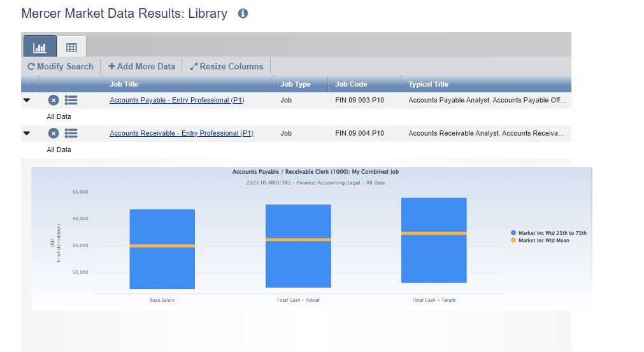644x352 pixels.
Task: Click Typical Title text for Accounts Payable Analyst
Action: 487,100
